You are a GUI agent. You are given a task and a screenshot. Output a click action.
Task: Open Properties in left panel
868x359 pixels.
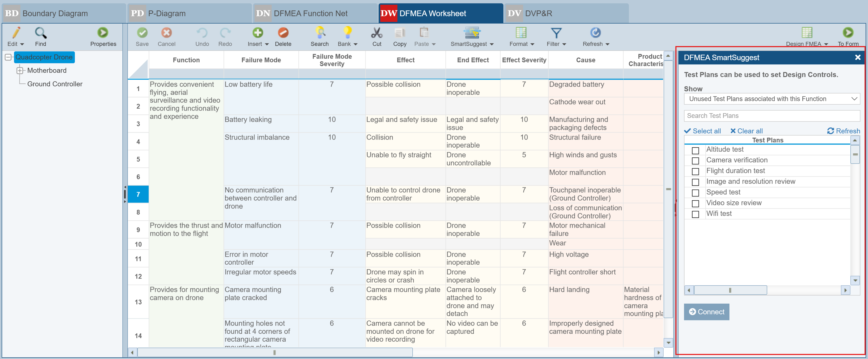click(103, 33)
